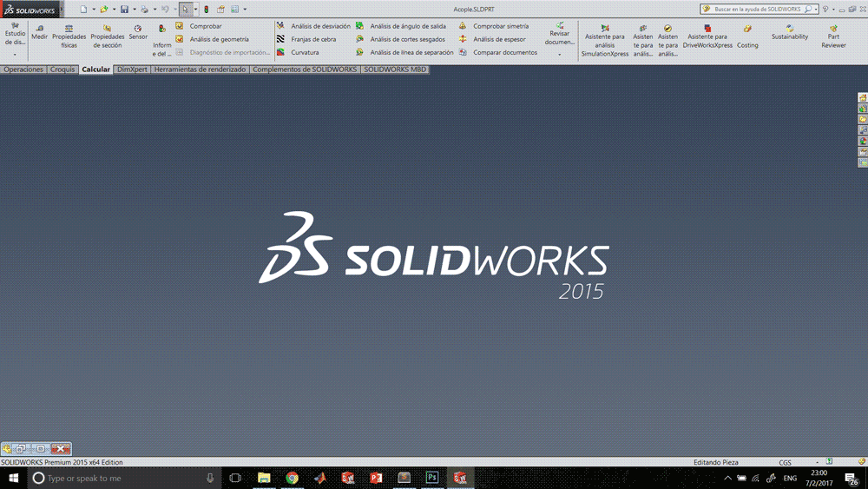Click Revisar documento tool

(x=560, y=34)
